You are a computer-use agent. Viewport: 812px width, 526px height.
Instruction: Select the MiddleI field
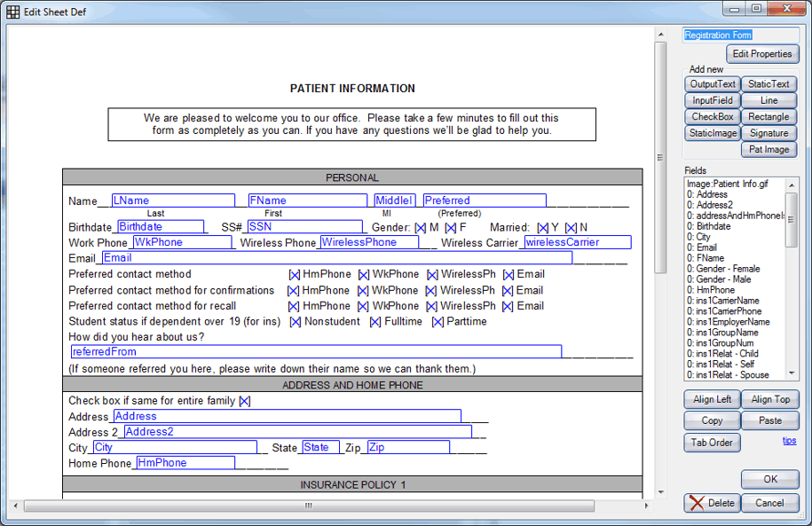[x=395, y=200]
